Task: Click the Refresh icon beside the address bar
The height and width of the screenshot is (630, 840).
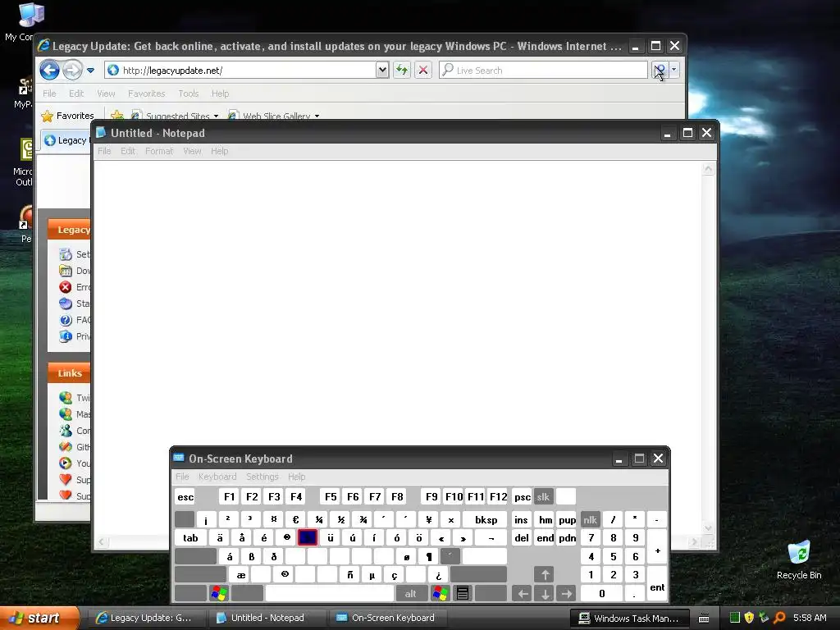Action: [x=402, y=71]
